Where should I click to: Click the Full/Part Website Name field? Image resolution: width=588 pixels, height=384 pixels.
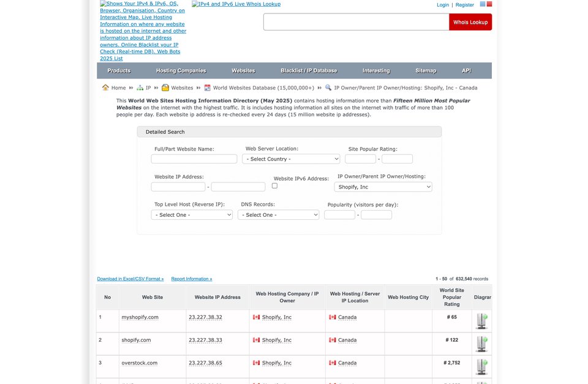(194, 159)
